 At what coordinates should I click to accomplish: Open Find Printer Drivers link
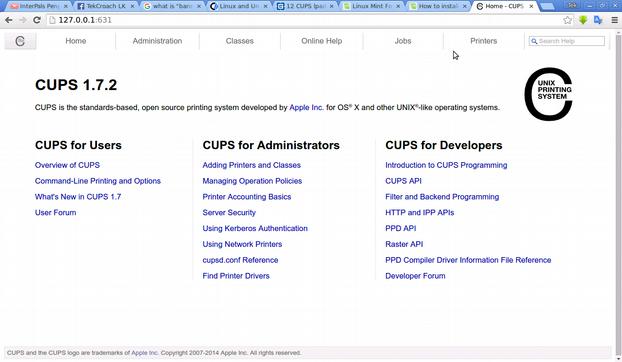236,276
